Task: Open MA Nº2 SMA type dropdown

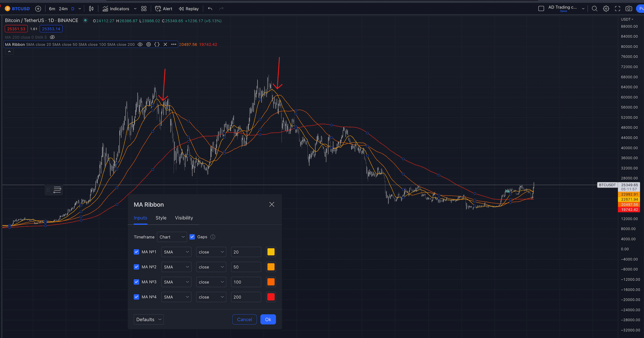Action: point(176,267)
